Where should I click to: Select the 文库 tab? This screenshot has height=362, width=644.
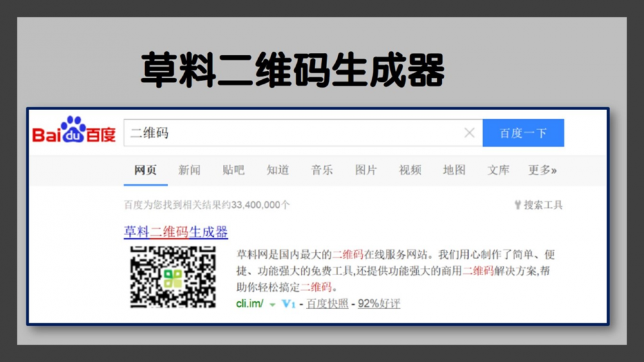click(498, 170)
